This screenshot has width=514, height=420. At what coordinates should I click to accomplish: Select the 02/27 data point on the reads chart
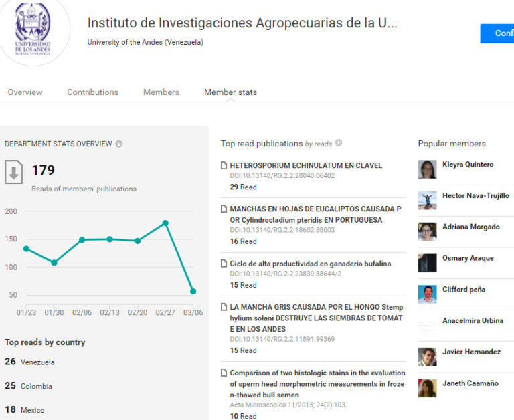coord(165,223)
